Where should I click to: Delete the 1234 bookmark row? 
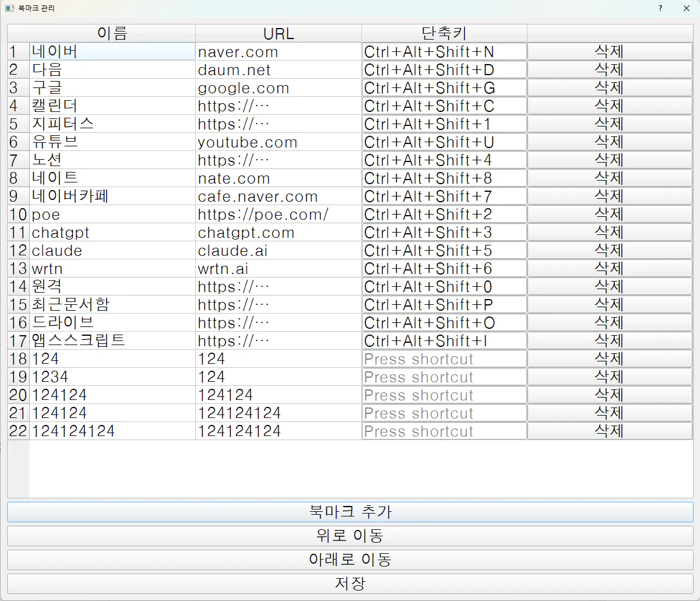tap(610, 377)
